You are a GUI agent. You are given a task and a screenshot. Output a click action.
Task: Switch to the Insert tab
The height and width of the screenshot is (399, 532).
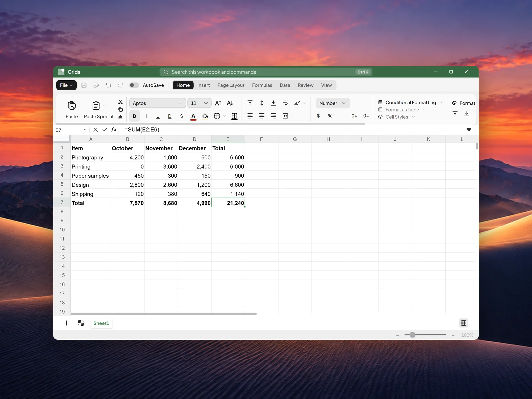(203, 85)
